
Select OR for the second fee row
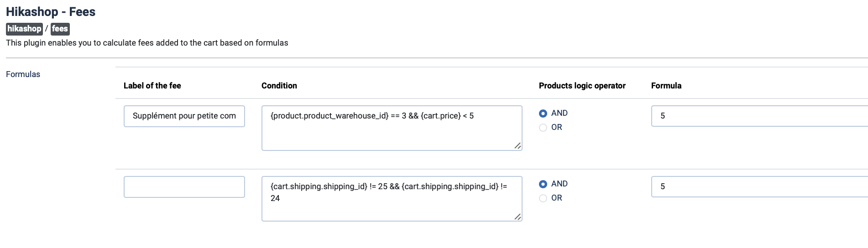[543, 198]
